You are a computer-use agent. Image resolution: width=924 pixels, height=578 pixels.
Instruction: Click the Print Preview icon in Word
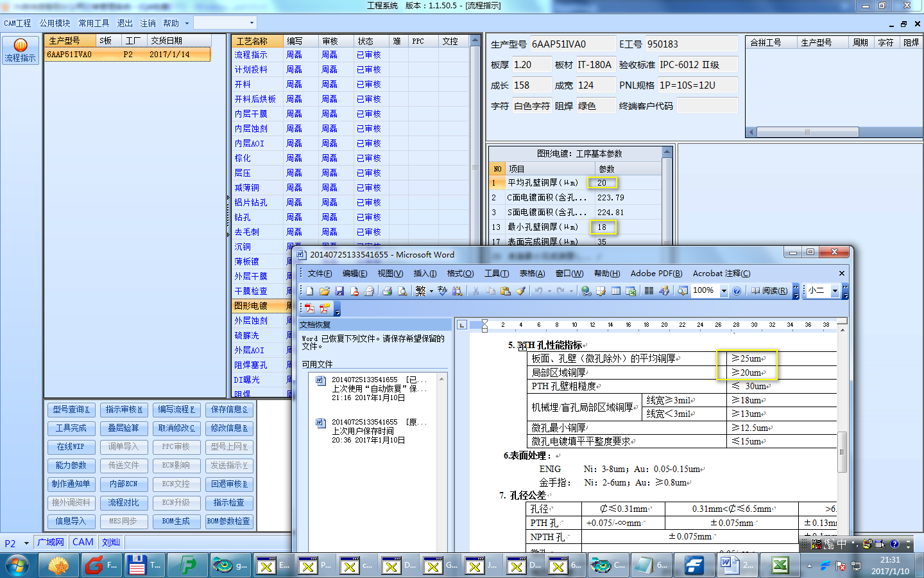tap(402, 291)
